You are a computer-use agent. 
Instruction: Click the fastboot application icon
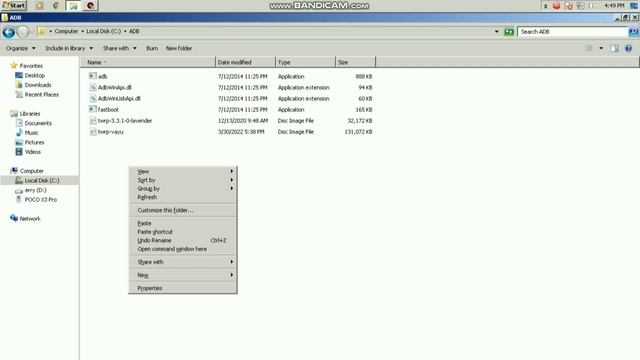tap(93, 109)
